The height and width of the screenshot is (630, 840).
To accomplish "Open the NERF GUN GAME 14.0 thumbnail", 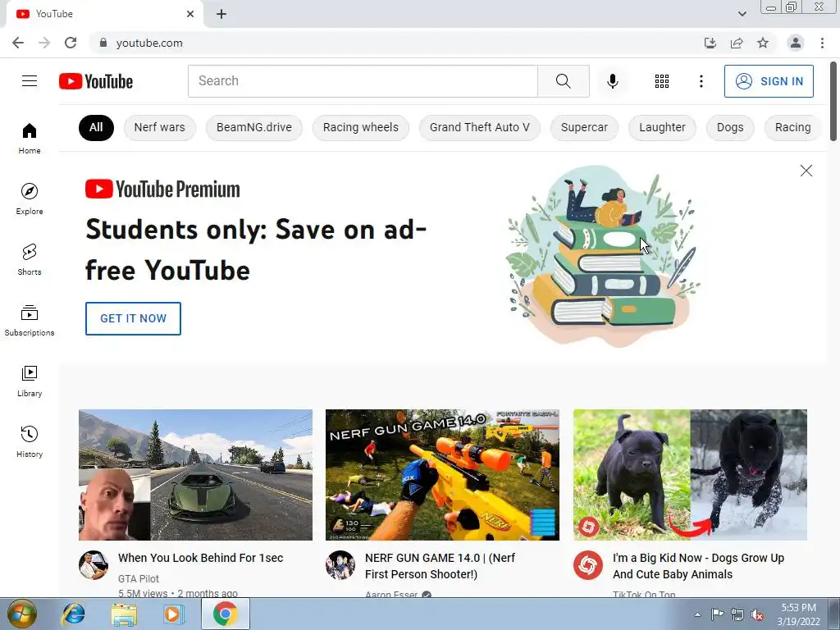I will coord(442,475).
